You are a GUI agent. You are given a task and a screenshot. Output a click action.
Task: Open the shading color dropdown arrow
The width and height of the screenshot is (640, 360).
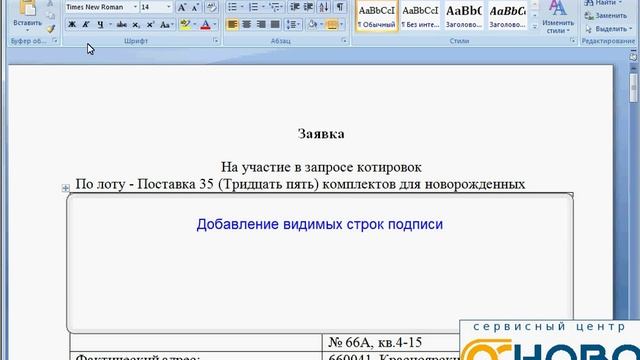[x=322, y=25]
